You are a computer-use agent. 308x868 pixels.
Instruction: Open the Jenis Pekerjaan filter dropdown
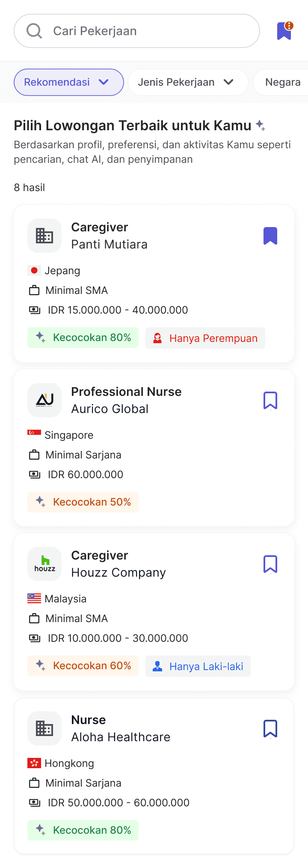coord(188,82)
